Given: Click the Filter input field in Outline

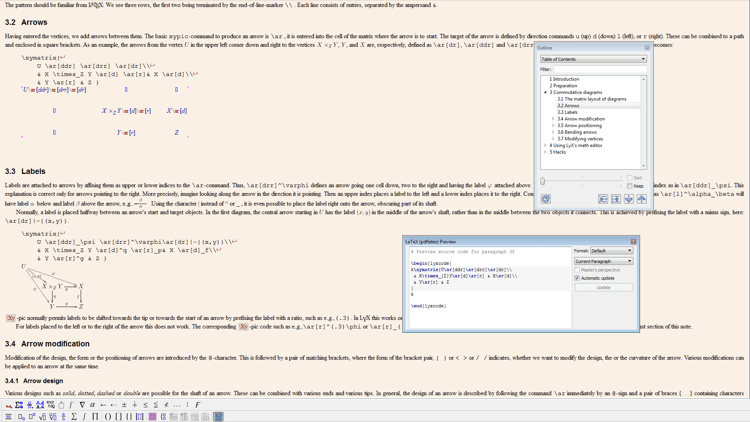Looking at the screenshot, I should 600,69.
